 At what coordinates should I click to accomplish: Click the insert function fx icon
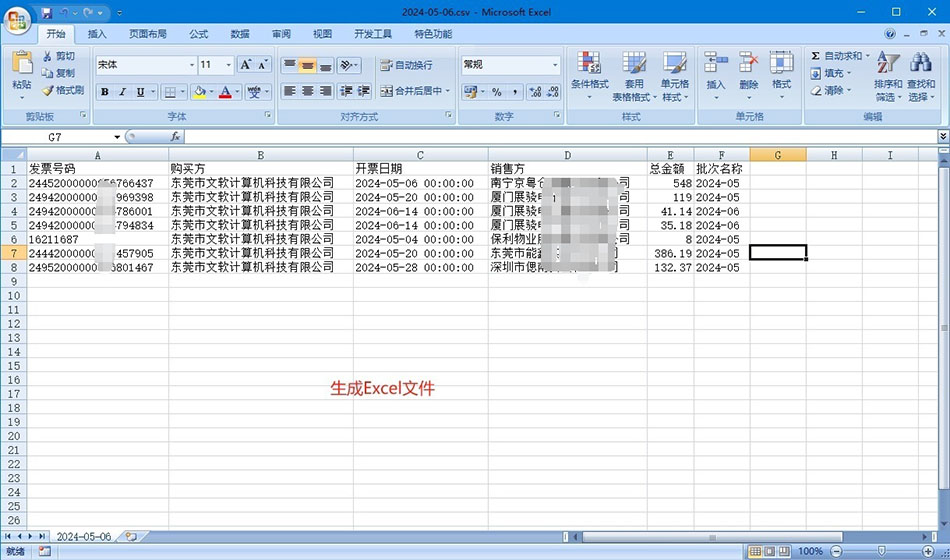tap(175, 136)
